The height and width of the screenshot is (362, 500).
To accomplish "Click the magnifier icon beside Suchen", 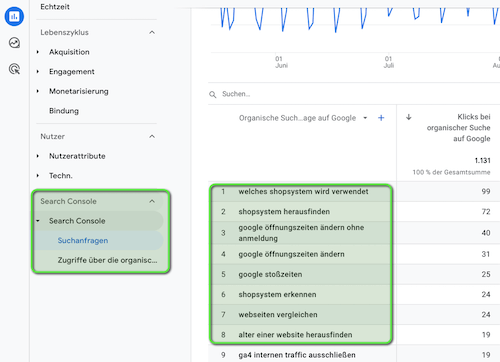I will (213, 94).
